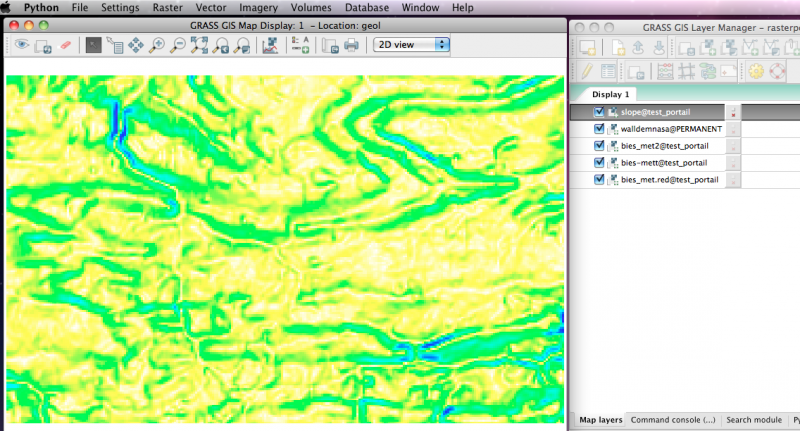800x431 pixels.
Task: Open the 2D view dropdown
Action: [x=411, y=45]
